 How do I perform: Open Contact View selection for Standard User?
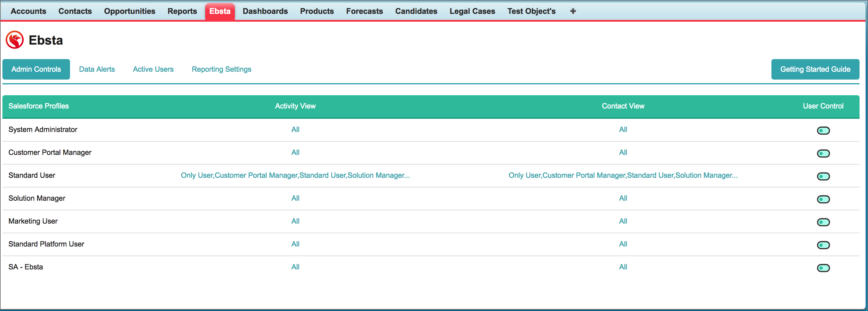click(x=623, y=175)
